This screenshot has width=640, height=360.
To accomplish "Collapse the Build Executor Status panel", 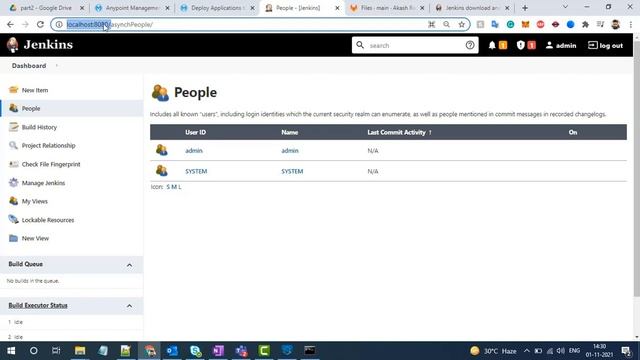I will tap(129, 306).
